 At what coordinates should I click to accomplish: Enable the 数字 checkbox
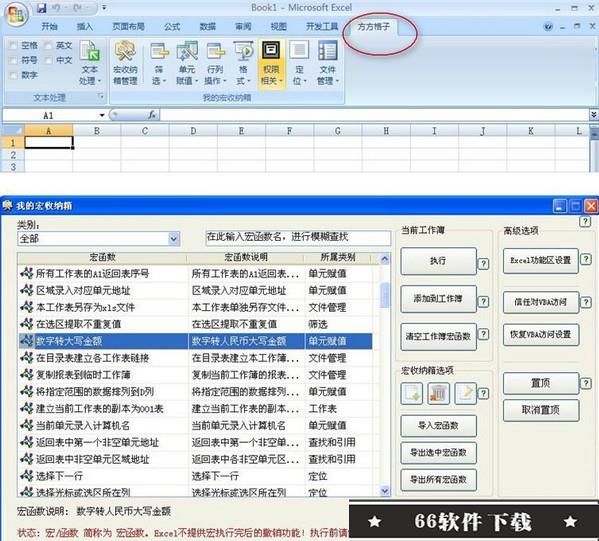pos(13,75)
